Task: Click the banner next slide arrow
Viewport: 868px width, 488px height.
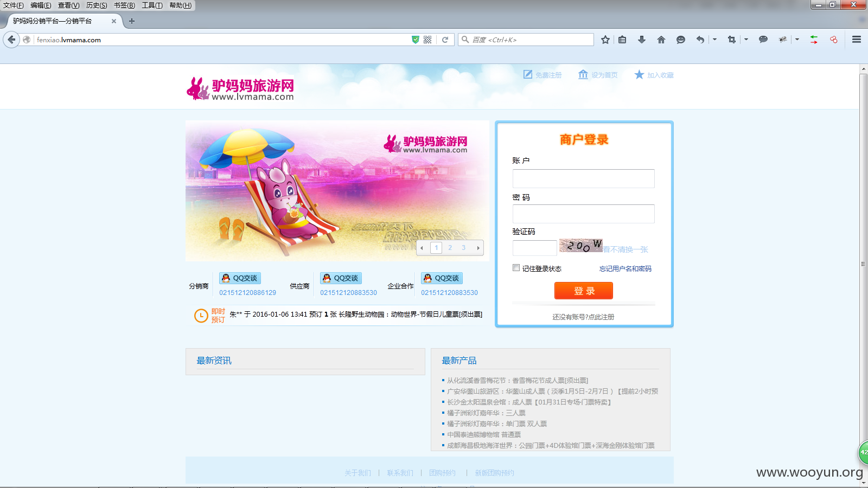Action: tap(478, 248)
